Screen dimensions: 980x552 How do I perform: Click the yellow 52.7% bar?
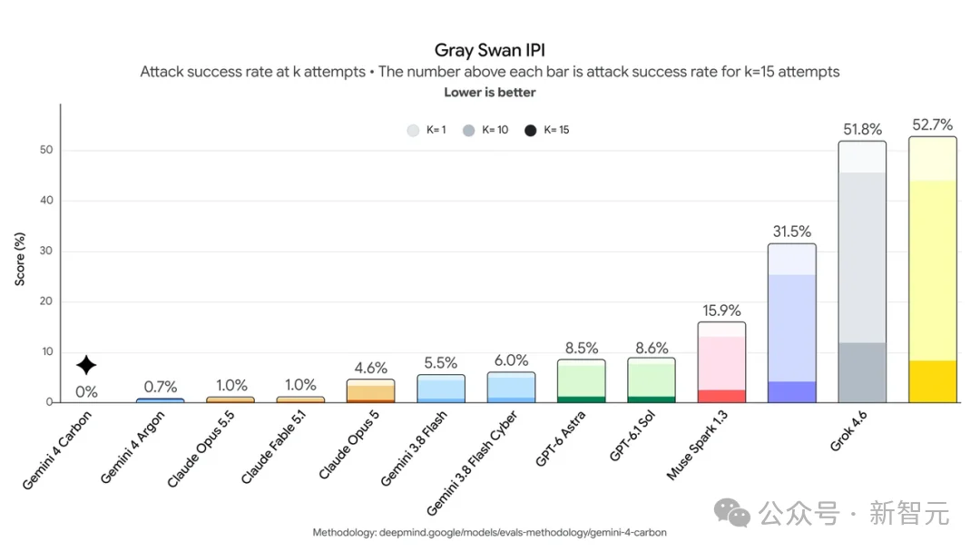point(933,270)
